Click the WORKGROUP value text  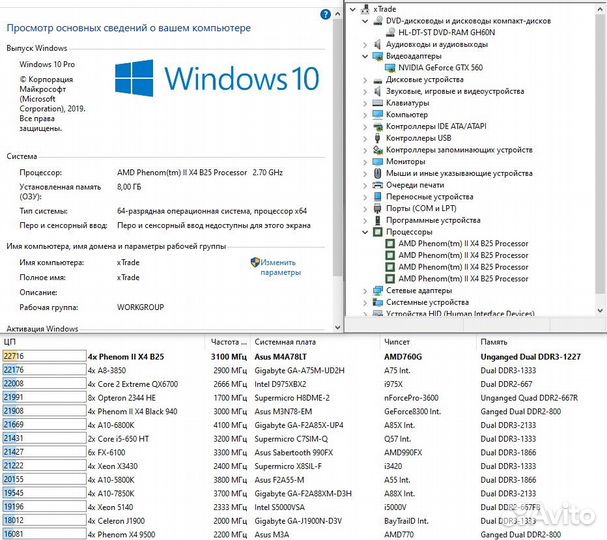point(141,307)
